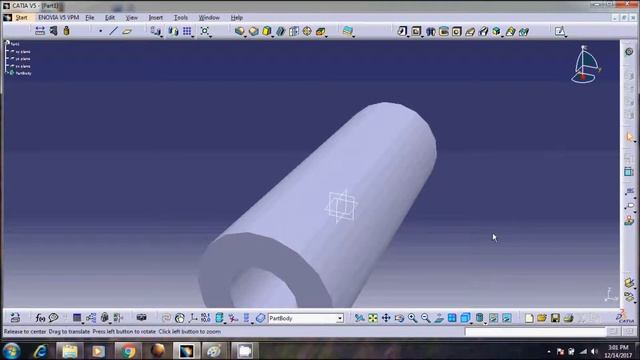Image resolution: width=640 pixels, height=360 pixels.
Task: Open Internet Explorer from the taskbar
Action: pos(40,351)
